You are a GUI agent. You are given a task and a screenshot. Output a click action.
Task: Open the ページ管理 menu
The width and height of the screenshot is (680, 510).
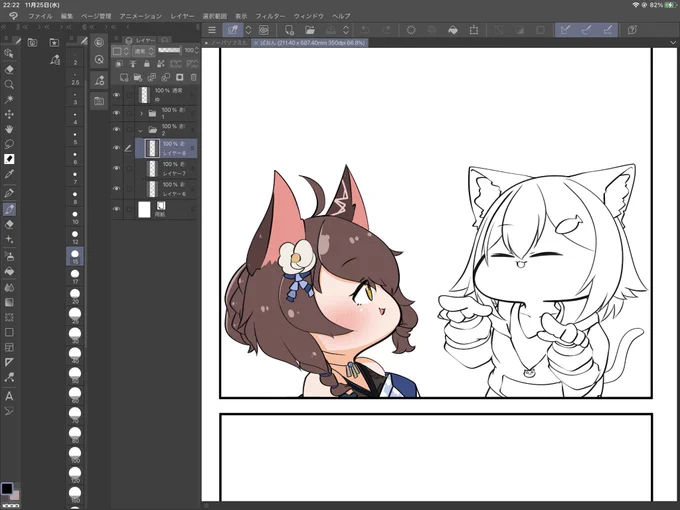[96, 16]
